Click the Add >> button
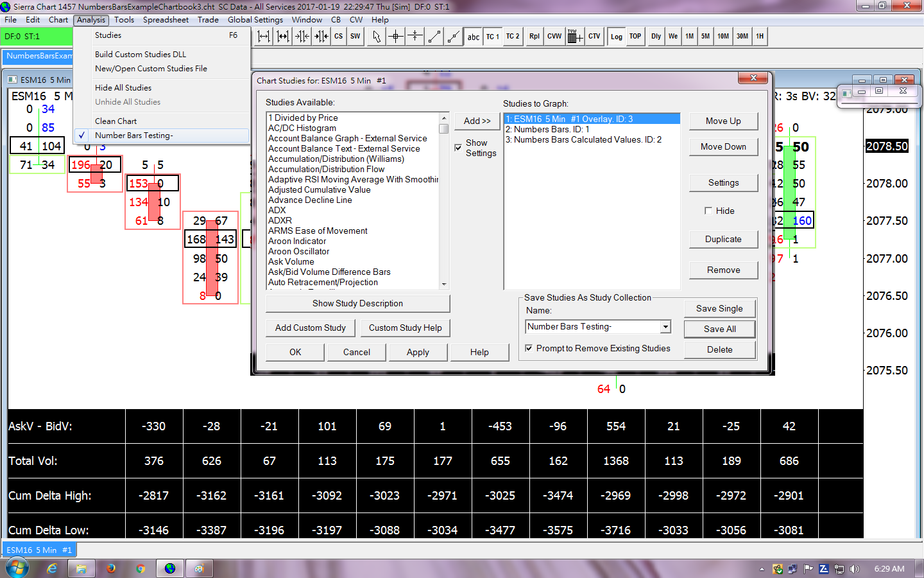 point(477,121)
